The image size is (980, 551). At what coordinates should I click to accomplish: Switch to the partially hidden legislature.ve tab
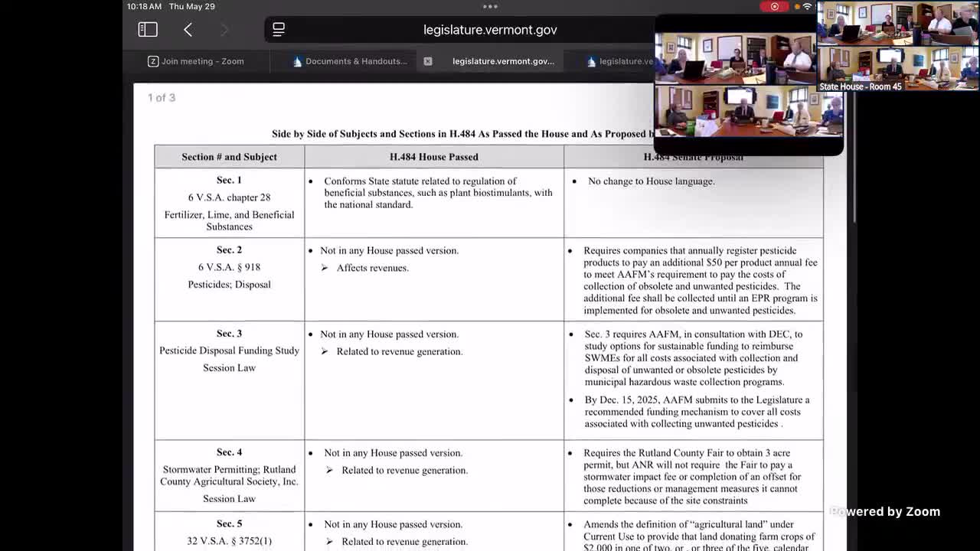pos(626,61)
